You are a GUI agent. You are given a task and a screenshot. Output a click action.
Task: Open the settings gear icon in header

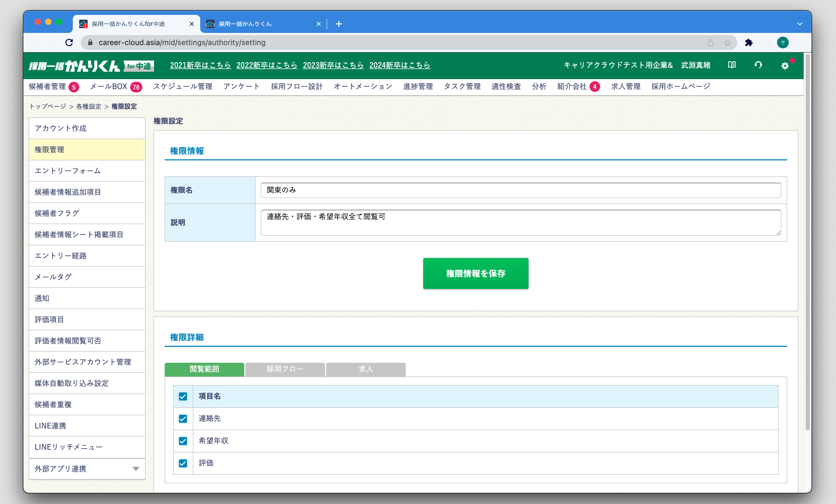(785, 66)
